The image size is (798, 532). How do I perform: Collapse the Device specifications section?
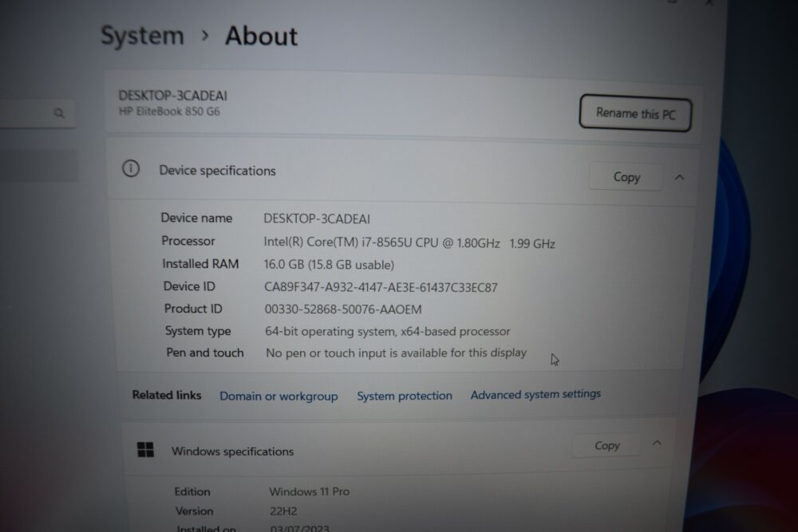[x=679, y=178]
